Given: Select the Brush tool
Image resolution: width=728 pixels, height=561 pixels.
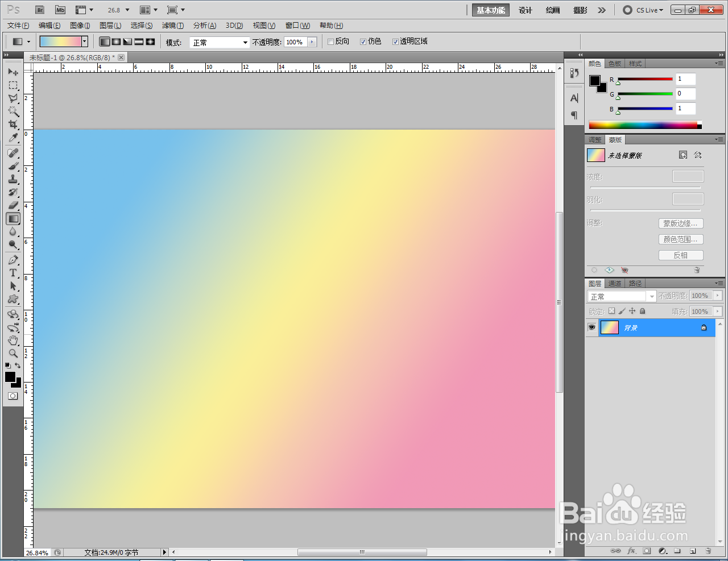Looking at the screenshot, I should click(13, 167).
